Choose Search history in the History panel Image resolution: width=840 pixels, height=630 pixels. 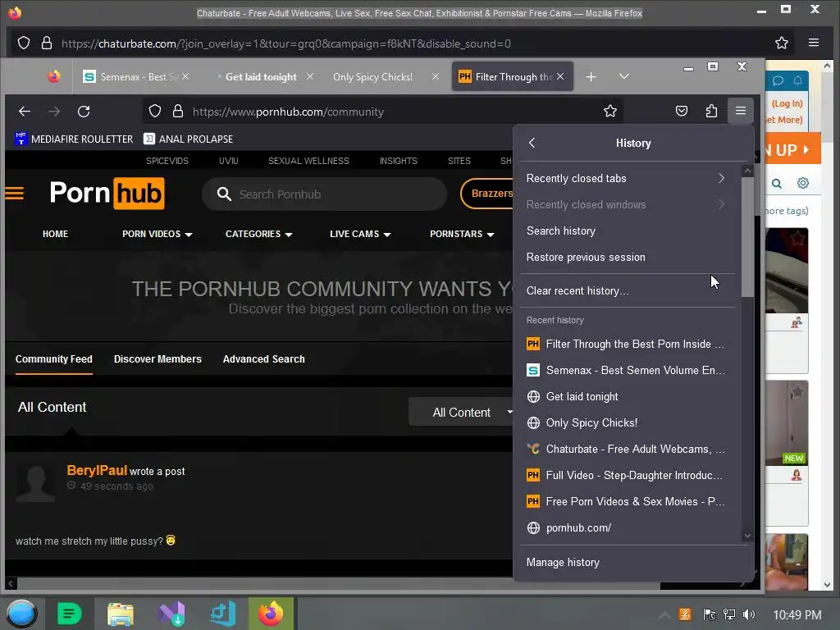click(x=625, y=231)
